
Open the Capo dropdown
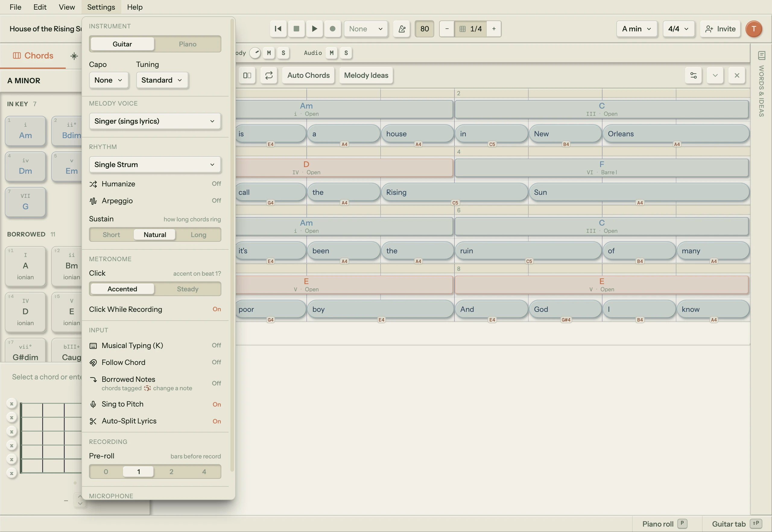coord(109,80)
